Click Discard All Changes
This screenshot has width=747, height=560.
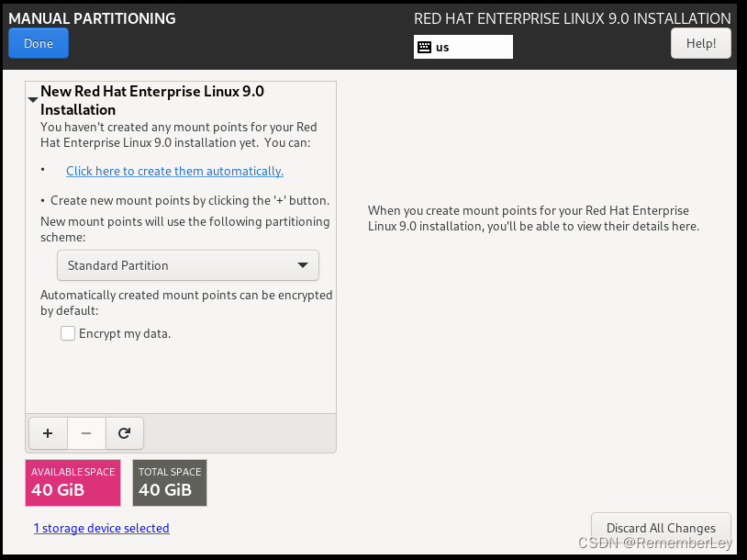(661, 528)
